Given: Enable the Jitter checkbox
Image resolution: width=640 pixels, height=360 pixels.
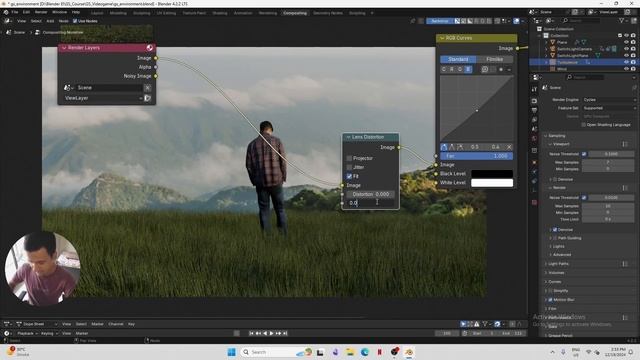Looking at the screenshot, I should (x=349, y=167).
